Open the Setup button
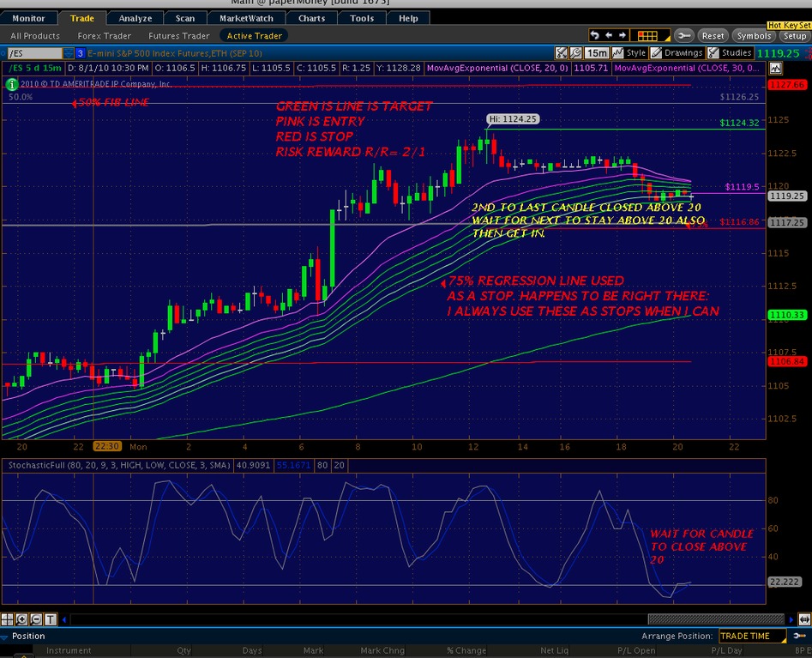The width and height of the screenshot is (812, 658). coord(794,36)
